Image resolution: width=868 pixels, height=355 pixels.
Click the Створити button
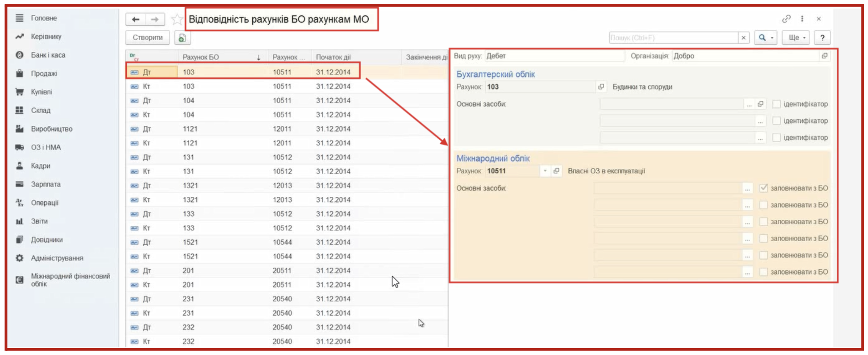point(148,38)
